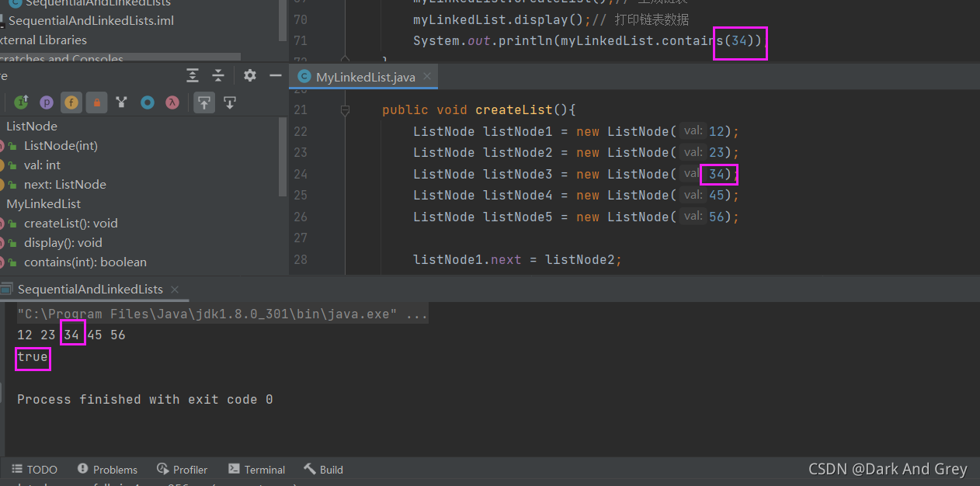
Task: Select External Libraries in project tree
Action: click(x=43, y=40)
